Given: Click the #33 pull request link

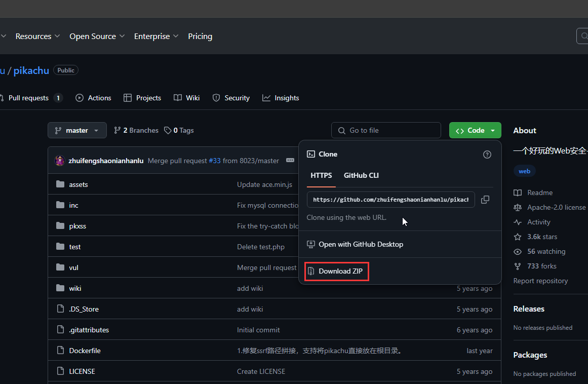Looking at the screenshot, I should pos(215,161).
